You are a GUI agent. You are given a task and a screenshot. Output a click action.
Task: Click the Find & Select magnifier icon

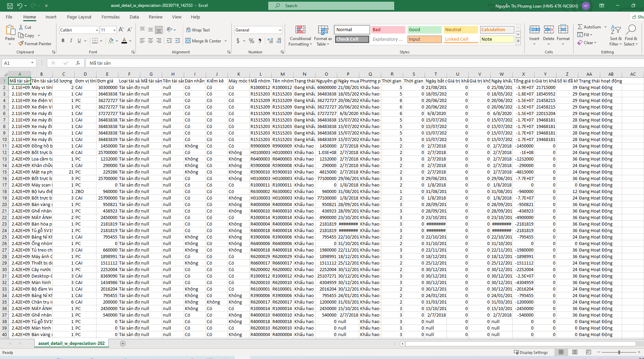(x=631, y=30)
